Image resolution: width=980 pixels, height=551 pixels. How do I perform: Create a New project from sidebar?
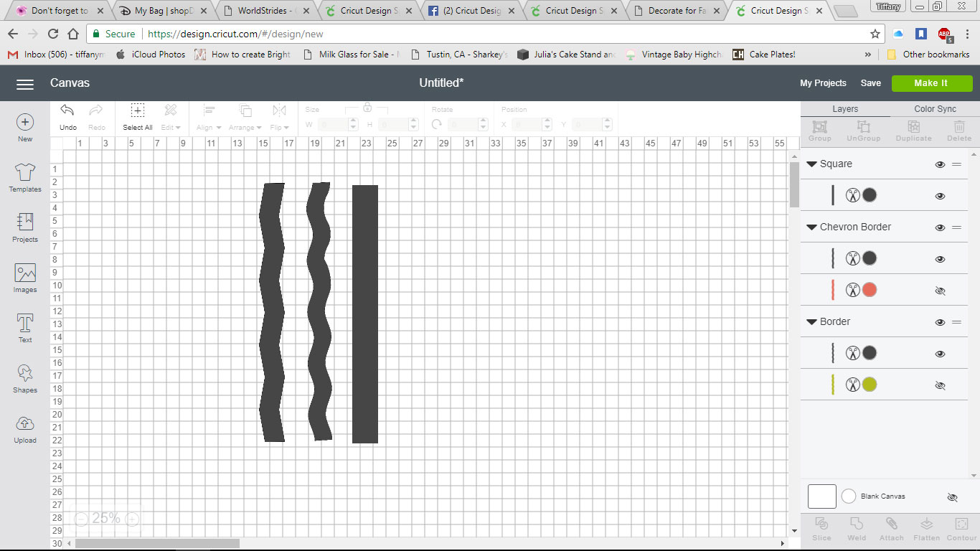24,127
